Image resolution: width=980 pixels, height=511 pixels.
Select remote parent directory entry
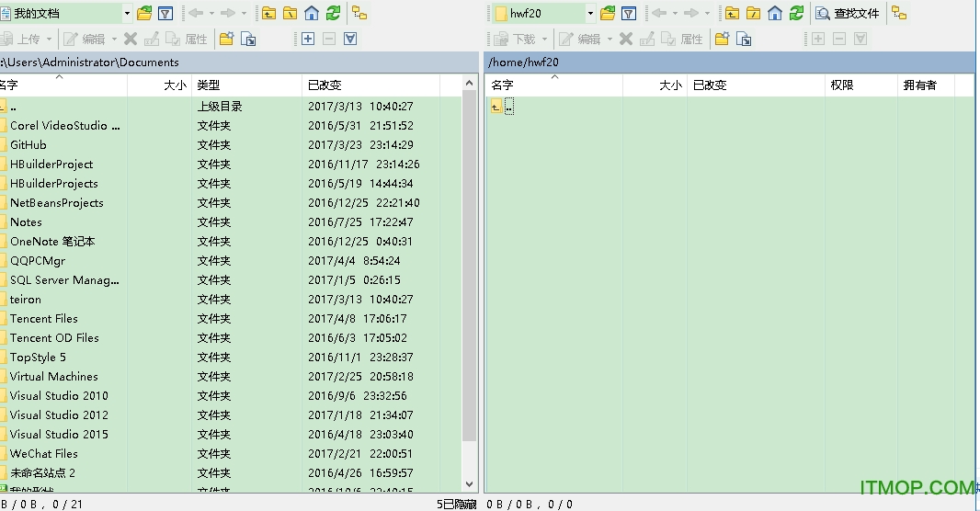tap(503, 107)
